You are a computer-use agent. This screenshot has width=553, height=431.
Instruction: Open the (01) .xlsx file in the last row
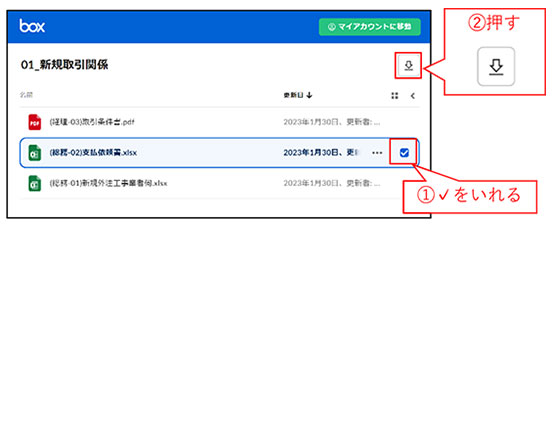tap(108, 183)
